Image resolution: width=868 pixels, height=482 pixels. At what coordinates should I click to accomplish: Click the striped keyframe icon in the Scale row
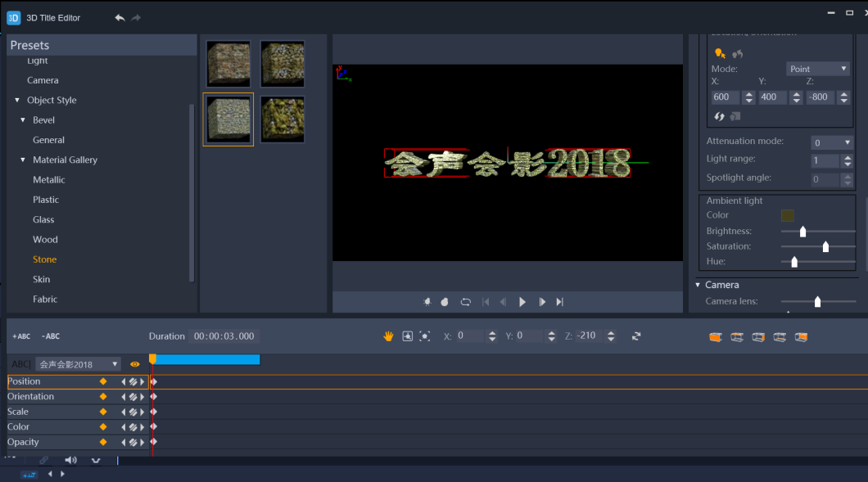133,412
